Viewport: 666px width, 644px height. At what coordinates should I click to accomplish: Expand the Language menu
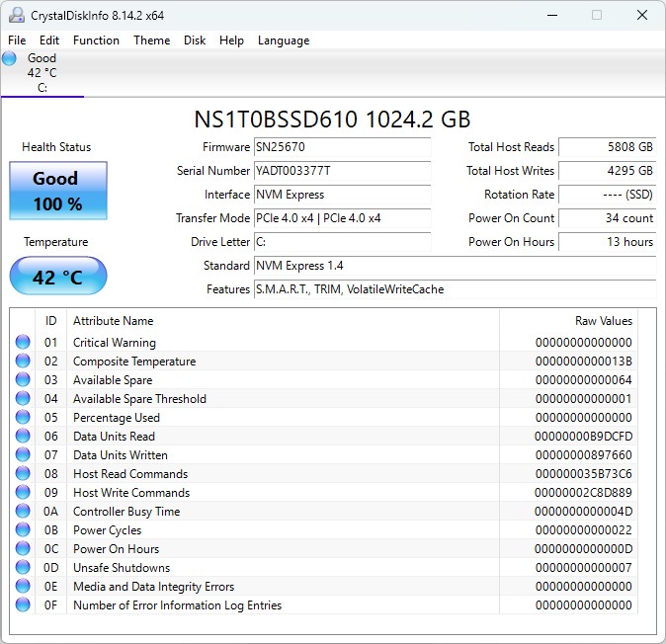[x=283, y=40]
